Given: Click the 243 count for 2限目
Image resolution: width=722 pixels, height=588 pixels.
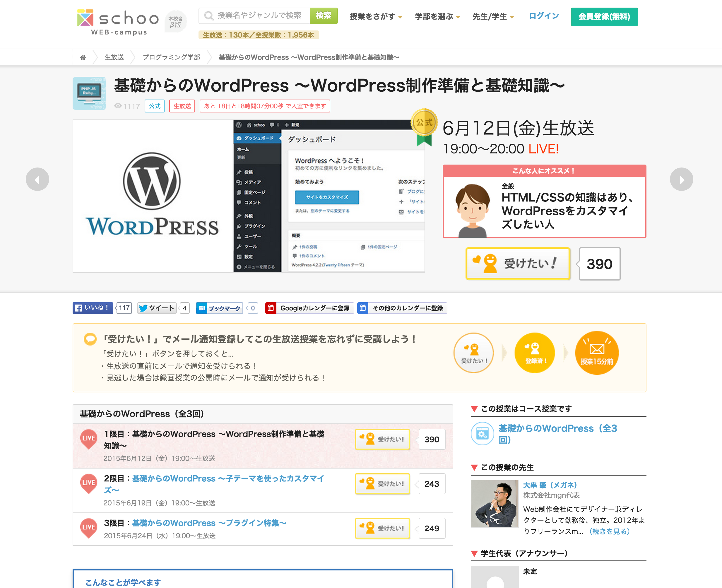Looking at the screenshot, I should pos(432,484).
